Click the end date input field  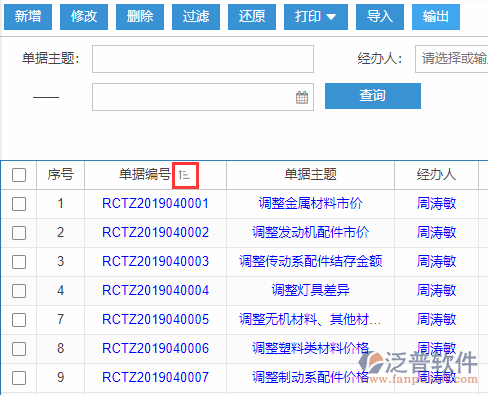[203, 97]
